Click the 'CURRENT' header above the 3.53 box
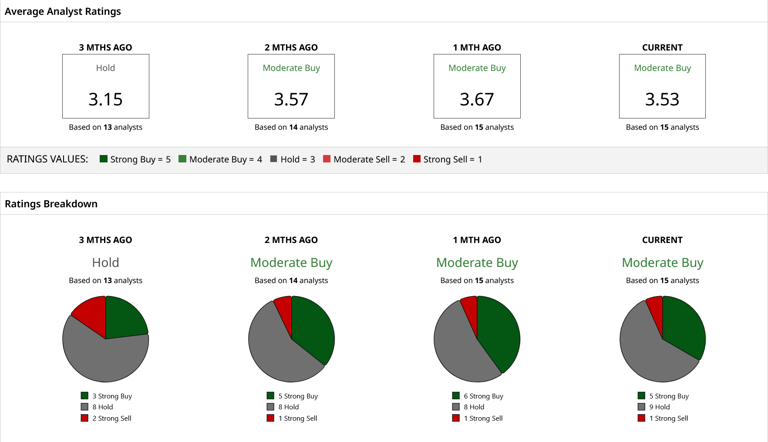Screen dimensions: 768x442 [x=663, y=48]
